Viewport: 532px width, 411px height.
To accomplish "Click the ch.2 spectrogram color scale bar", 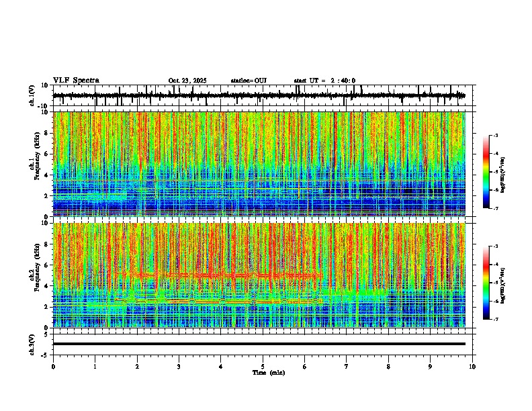I will tap(486, 283).
